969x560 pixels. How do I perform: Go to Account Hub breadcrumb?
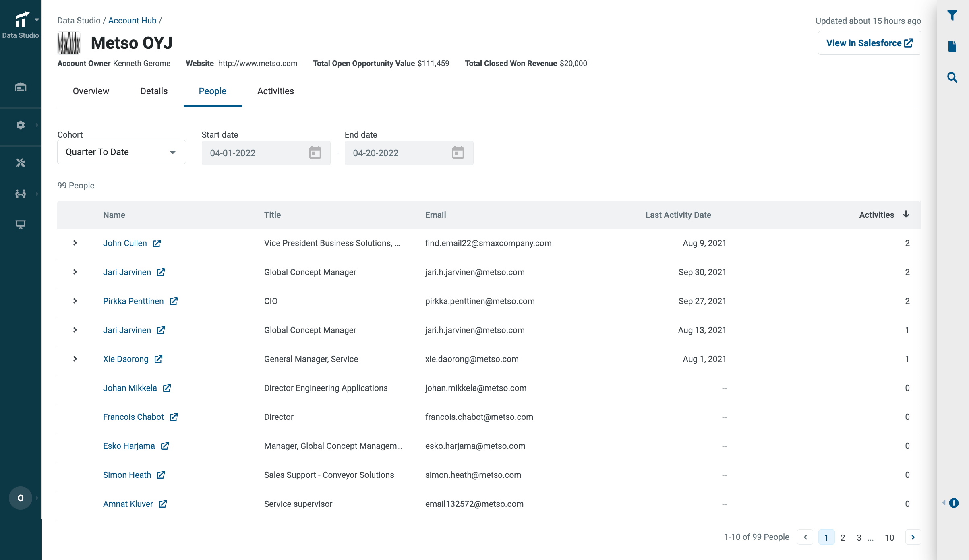pos(132,20)
